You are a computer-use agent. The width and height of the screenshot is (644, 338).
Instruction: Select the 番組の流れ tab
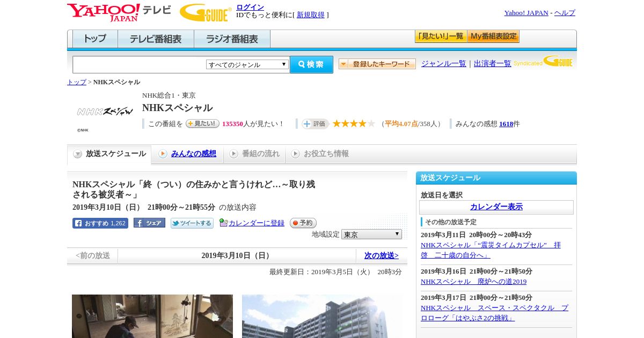tap(254, 154)
